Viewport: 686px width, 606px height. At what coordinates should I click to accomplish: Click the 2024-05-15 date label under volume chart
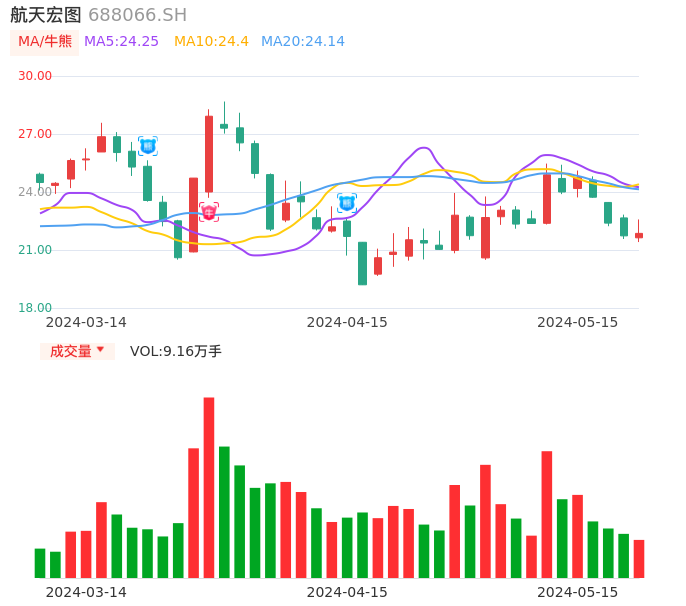[x=577, y=592]
